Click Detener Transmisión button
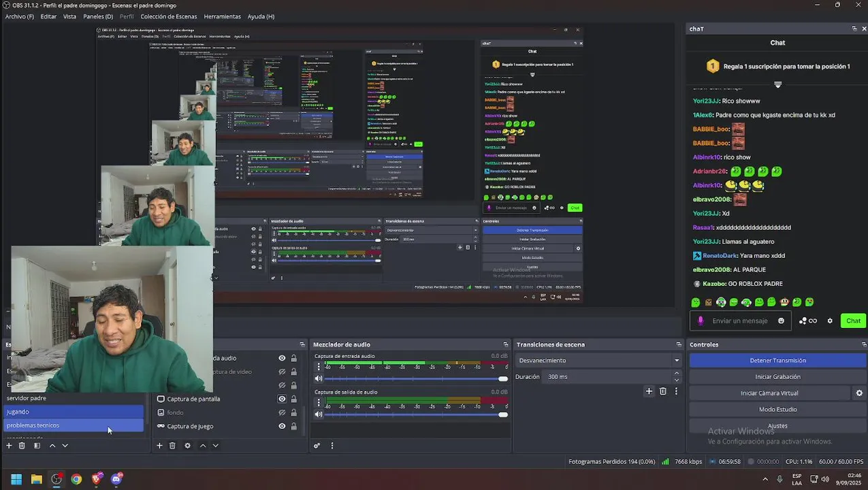868x490 pixels. pos(777,361)
